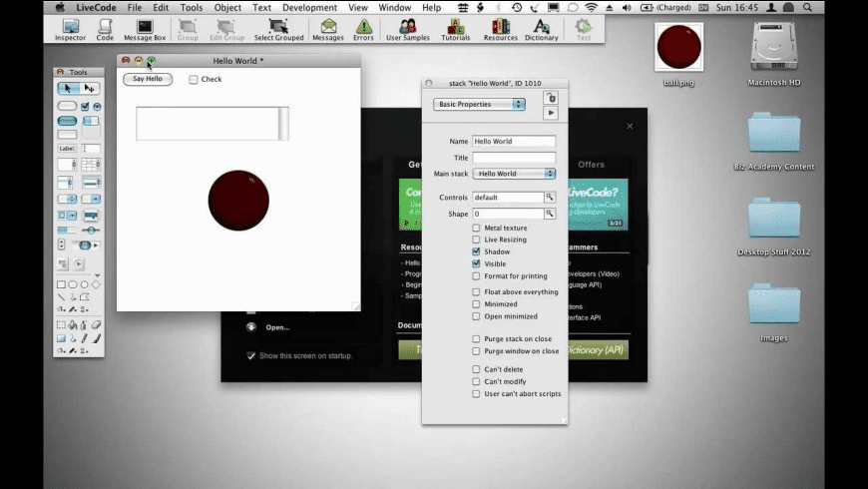The width and height of the screenshot is (868, 489).
Task: Enable the Live Resizing checkbox
Action: tap(476, 240)
